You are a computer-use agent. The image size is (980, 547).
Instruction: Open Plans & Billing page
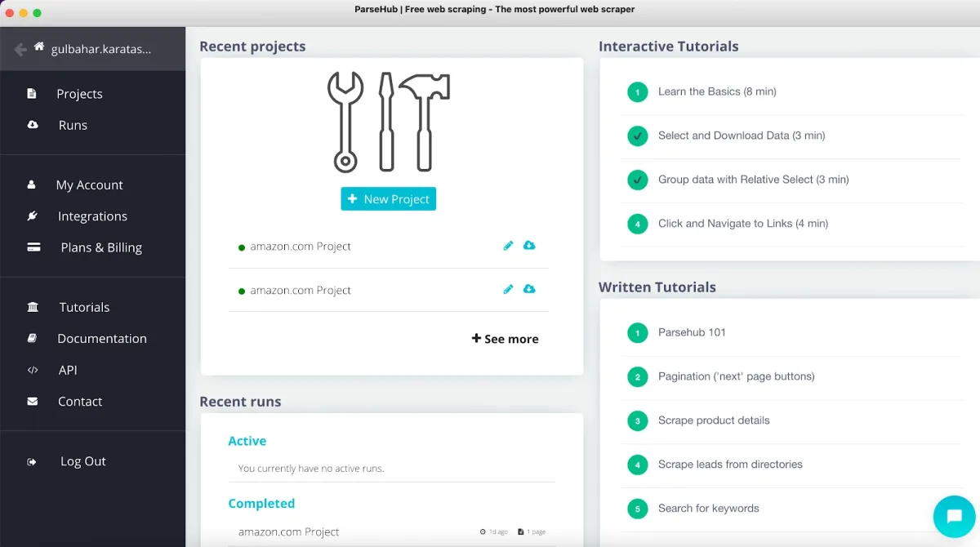click(101, 247)
